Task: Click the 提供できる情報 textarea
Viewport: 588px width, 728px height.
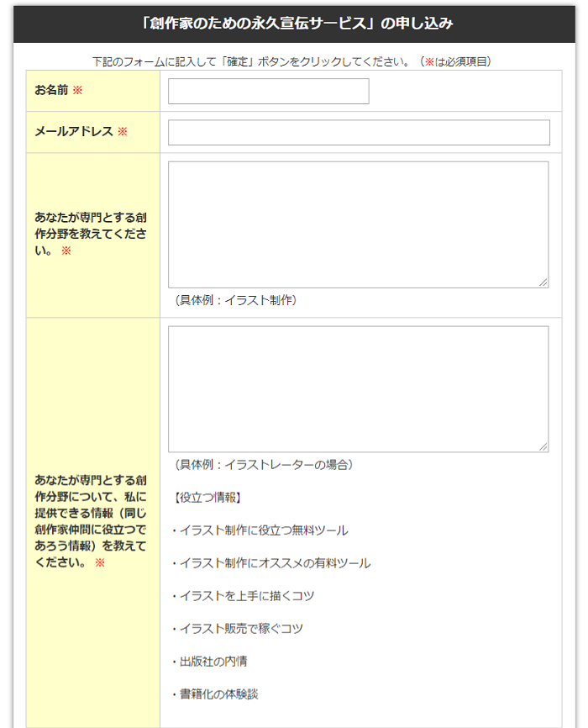Action: pos(359,389)
